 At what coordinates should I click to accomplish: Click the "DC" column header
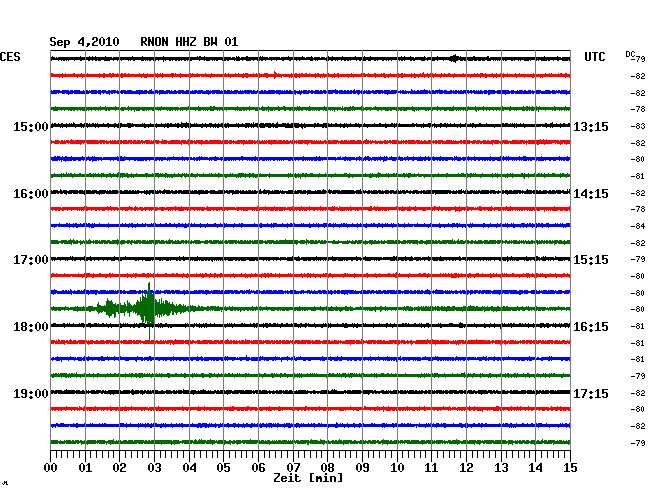coord(630,54)
